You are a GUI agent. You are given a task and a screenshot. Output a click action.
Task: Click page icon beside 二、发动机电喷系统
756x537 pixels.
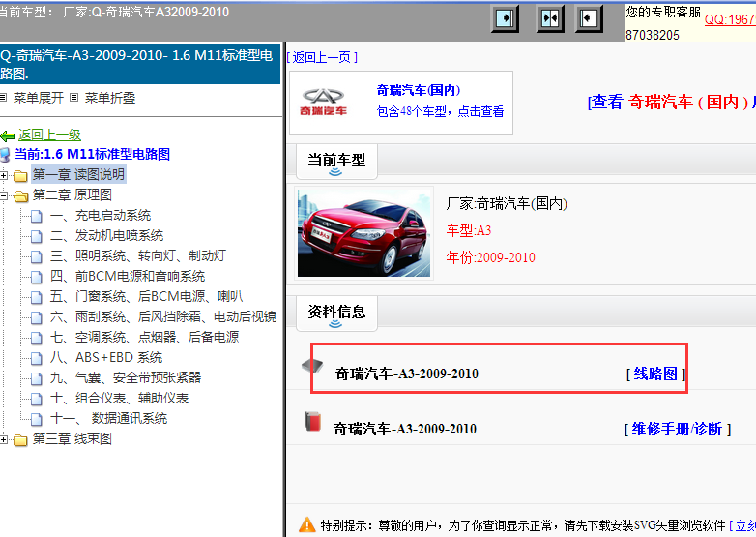[x=37, y=236]
